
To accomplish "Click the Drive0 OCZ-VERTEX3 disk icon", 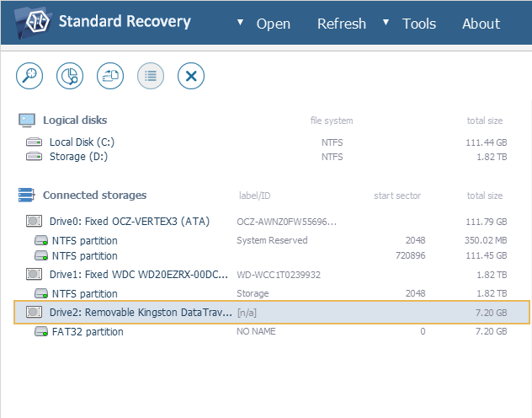I will (34, 221).
